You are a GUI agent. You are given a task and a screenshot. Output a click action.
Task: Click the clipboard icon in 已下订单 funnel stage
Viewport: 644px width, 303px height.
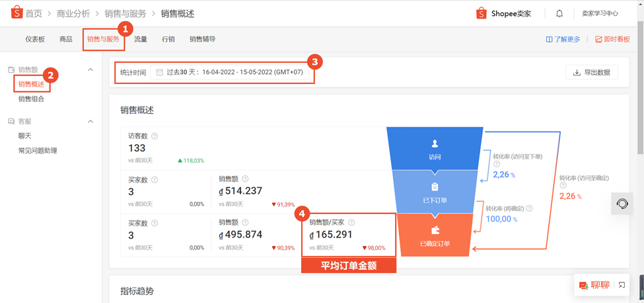(x=435, y=187)
